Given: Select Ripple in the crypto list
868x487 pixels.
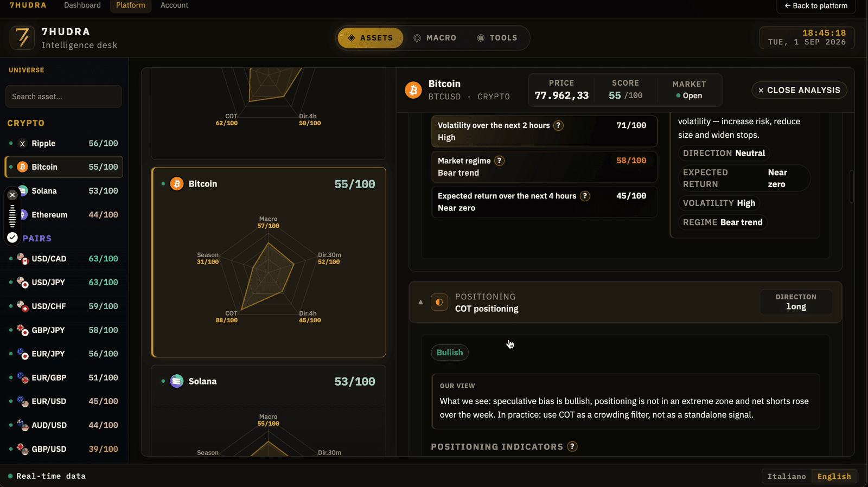Looking at the screenshot, I should (x=64, y=144).
